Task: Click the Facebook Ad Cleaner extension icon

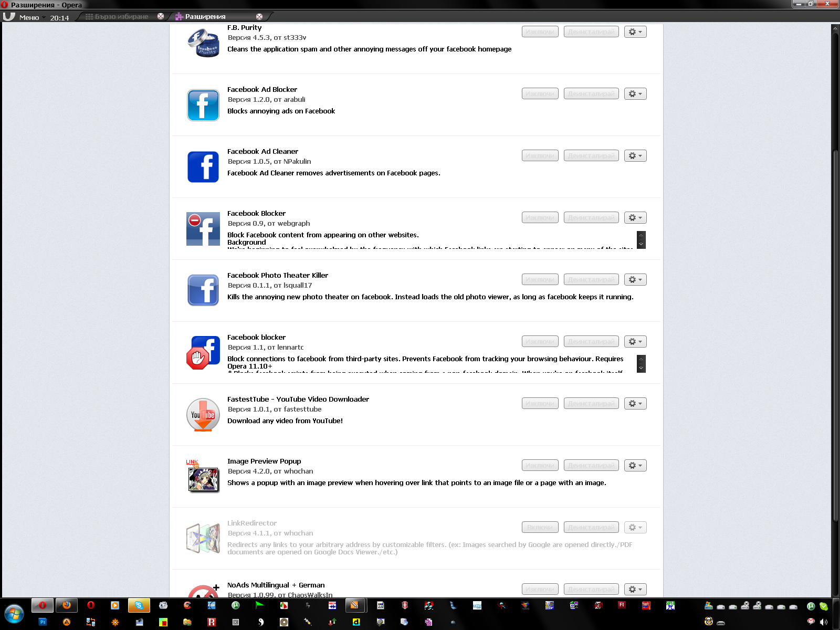Action: click(203, 167)
